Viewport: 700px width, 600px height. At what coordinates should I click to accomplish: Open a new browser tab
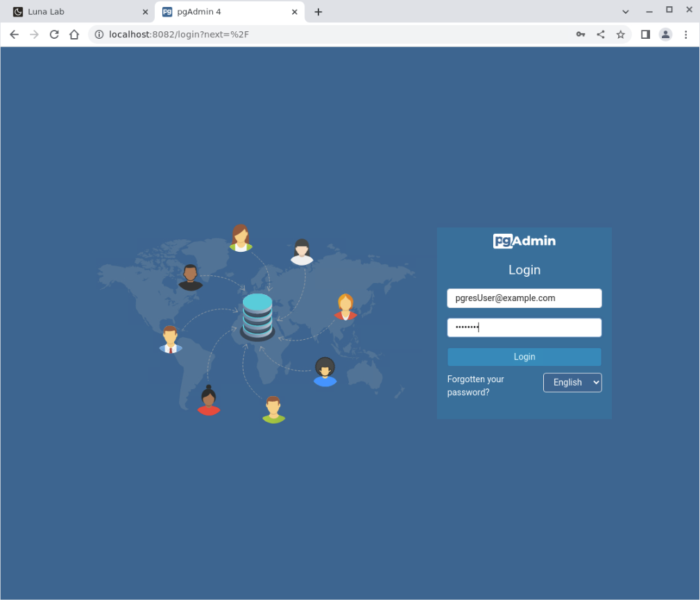[318, 12]
